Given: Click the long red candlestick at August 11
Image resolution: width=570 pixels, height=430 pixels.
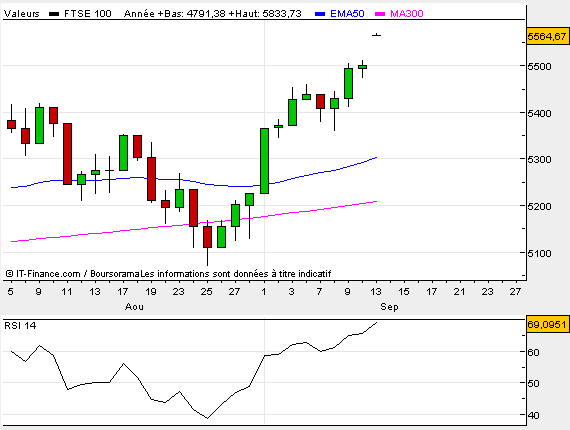Looking at the screenshot, I should click(x=68, y=154).
